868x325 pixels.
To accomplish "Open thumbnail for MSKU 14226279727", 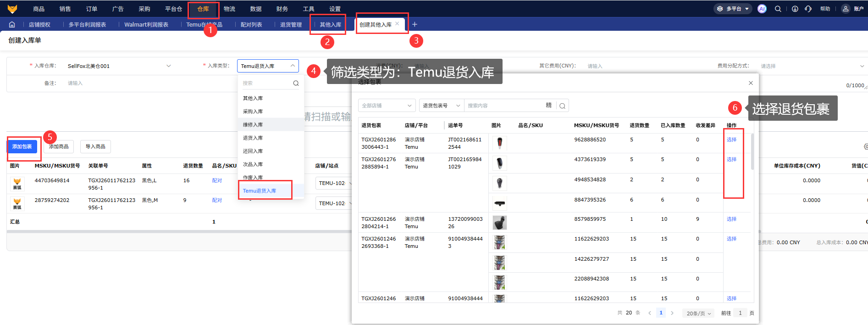I will (x=500, y=263).
